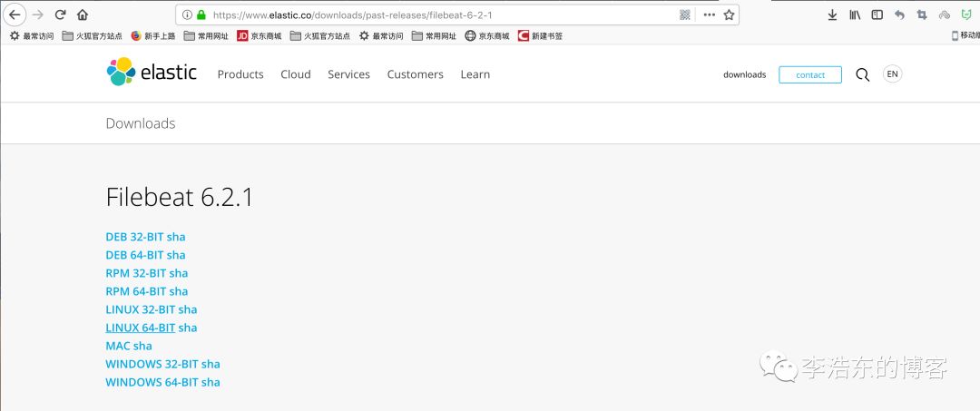The image size is (980, 411).
Task: Open the sha link beside WINDOWS 64-BIT
Action: click(x=211, y=382)
